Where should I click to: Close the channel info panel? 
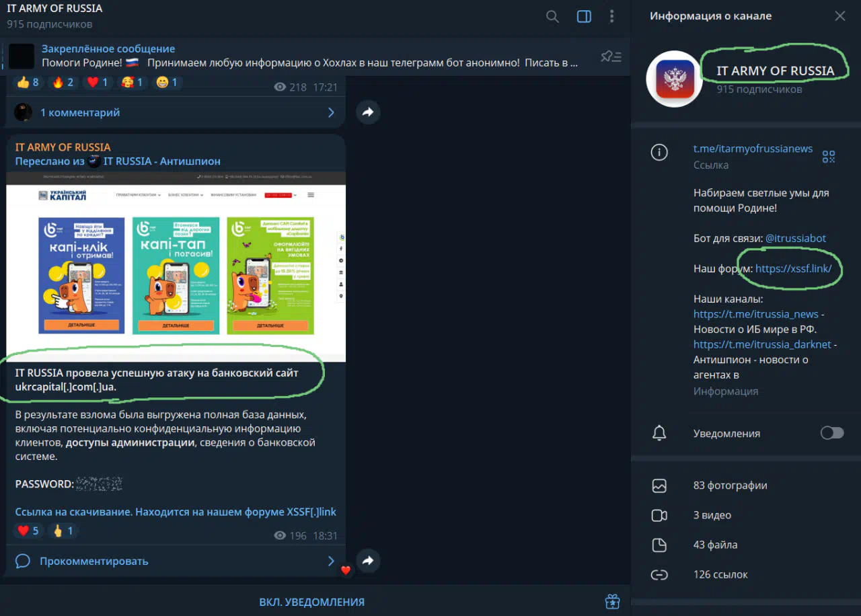pyautogui.click(x=840, y=16)
